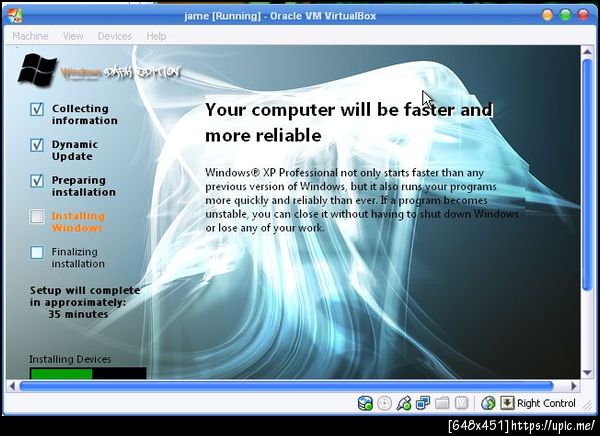Viewport: 600px width, 436px height.
Task: Maximize the VirtualBox window with green button
Action: click(566, 15)
